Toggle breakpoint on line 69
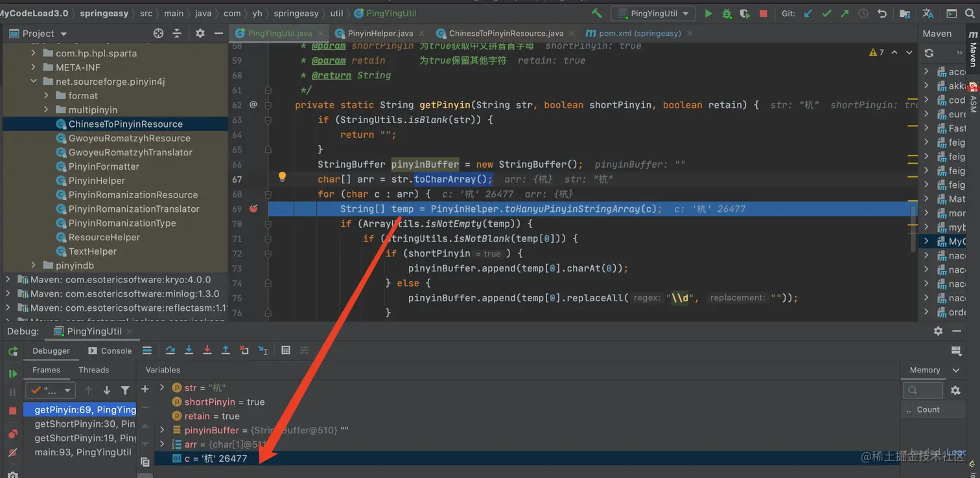Image resolution: width=980 pixels, height=478 pixels. (x=254, y=209)
